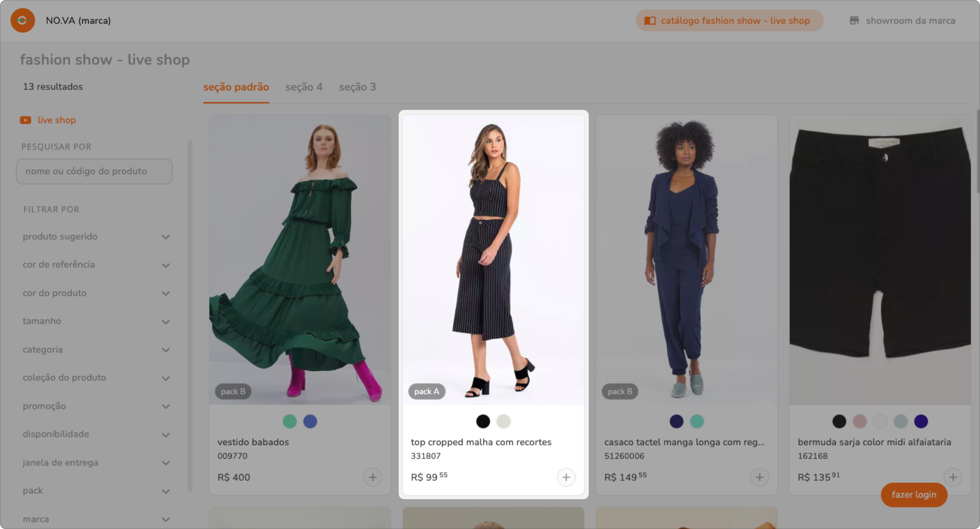Click the pack B badge on vestido babados
The height and width of the screenshot is (529, 980).
pyautogui.click(x=233, y=392)
